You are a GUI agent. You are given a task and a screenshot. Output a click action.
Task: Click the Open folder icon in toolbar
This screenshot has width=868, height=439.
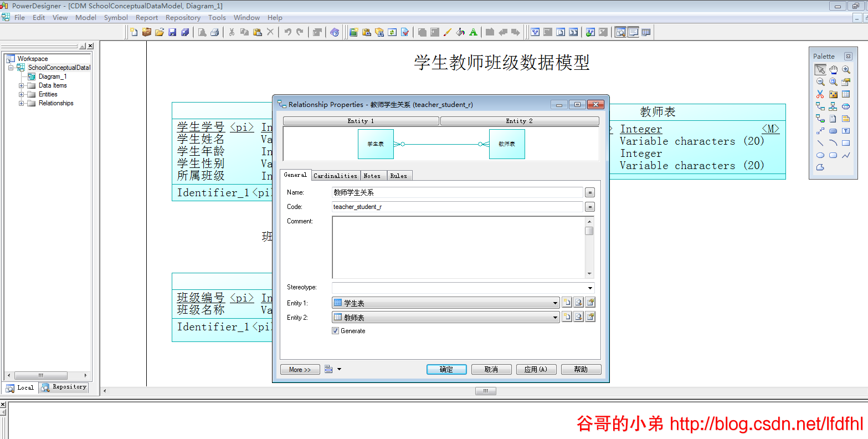tap(160, 32)
